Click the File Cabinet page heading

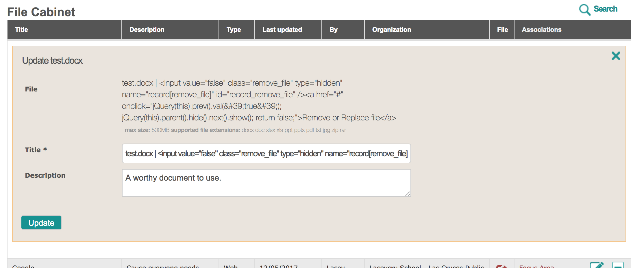click(x=41, y=12)
